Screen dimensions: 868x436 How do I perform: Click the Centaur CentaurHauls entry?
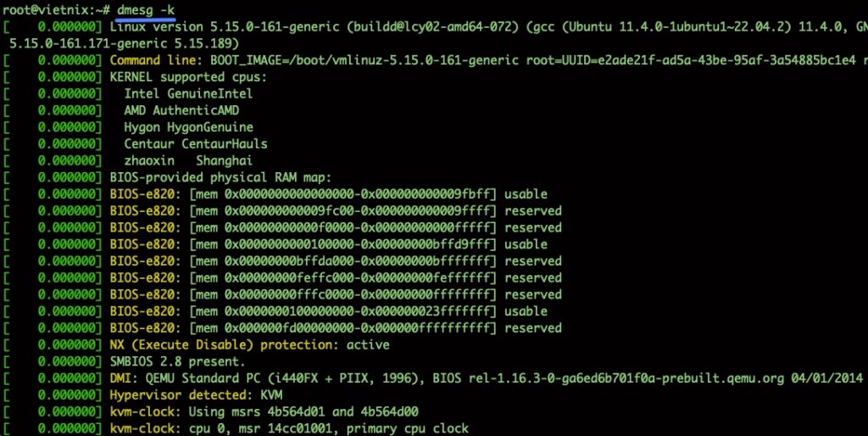point(195,144)
